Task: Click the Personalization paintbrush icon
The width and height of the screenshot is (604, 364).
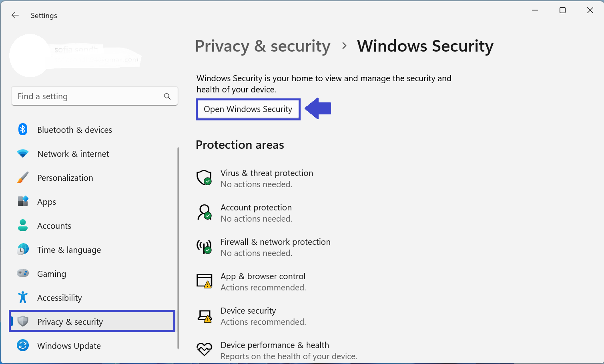Action: pyautogui.click(x=23, y=178)
